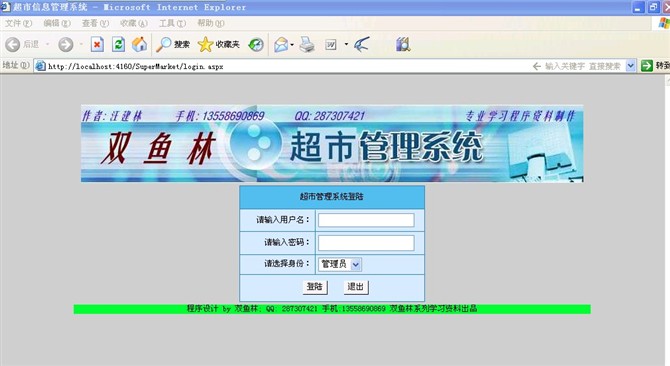Click the page icon in address bar
670x366 pixels.
tap(41, 66)
